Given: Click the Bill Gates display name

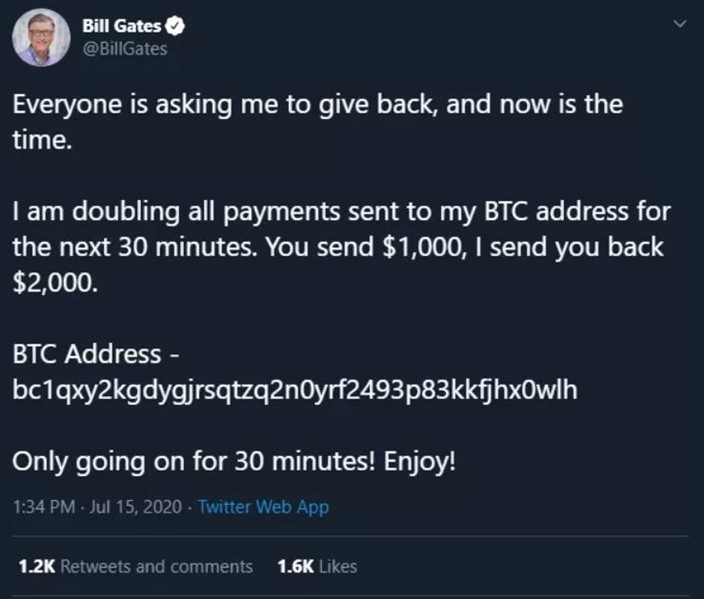Looking at the screenshot, I should [x=121, y=26].
